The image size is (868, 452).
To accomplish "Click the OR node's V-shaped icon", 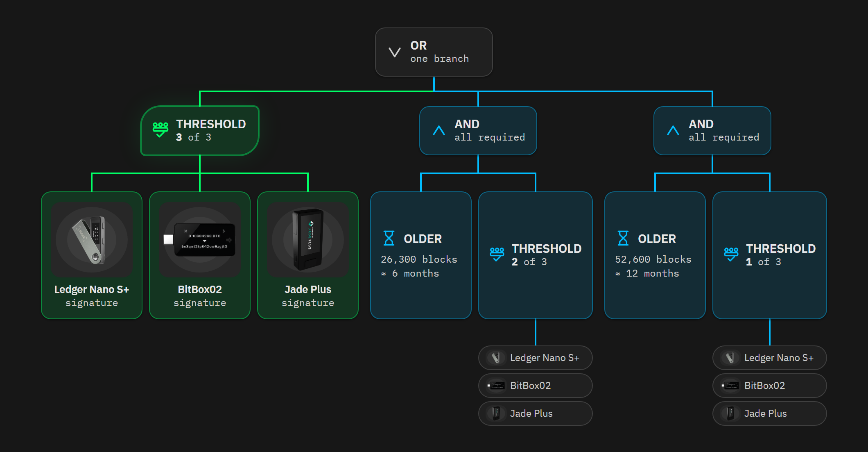I will 395,52.
